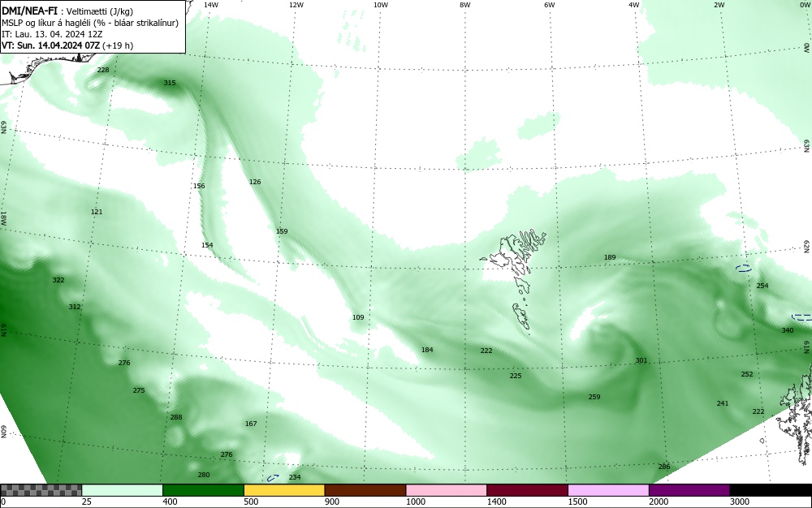
Task: Click the value 234 on the map
Action: coord(295,477)
